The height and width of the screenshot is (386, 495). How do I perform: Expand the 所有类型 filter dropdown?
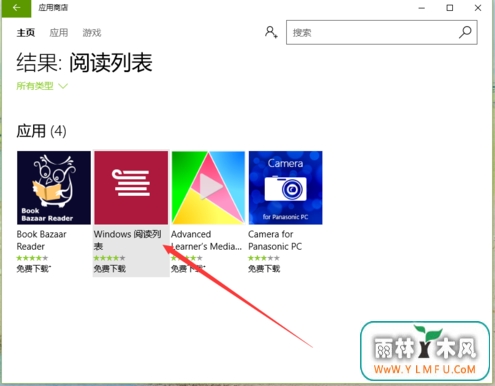tap(42, 86)
